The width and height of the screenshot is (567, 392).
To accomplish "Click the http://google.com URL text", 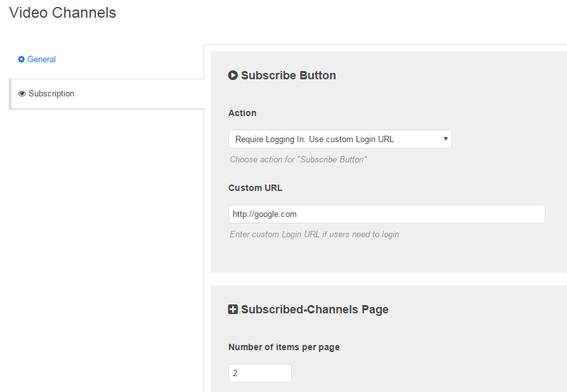I will pos(264,214).
